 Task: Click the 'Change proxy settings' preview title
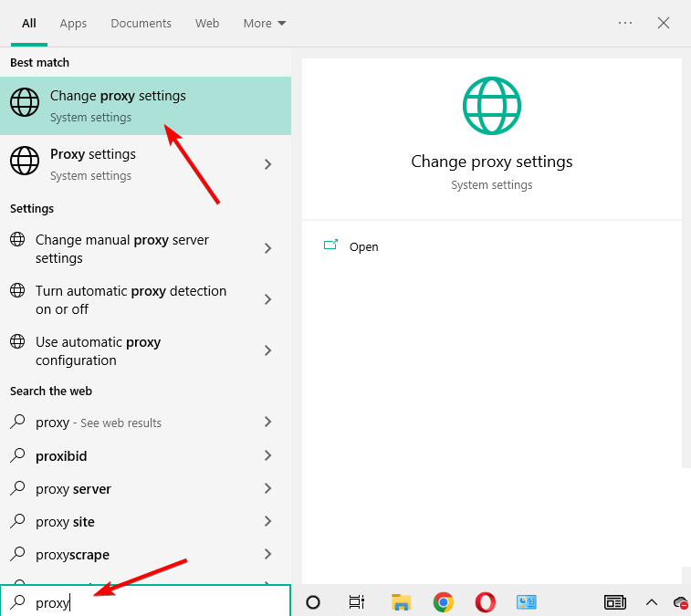pos(492,162)
